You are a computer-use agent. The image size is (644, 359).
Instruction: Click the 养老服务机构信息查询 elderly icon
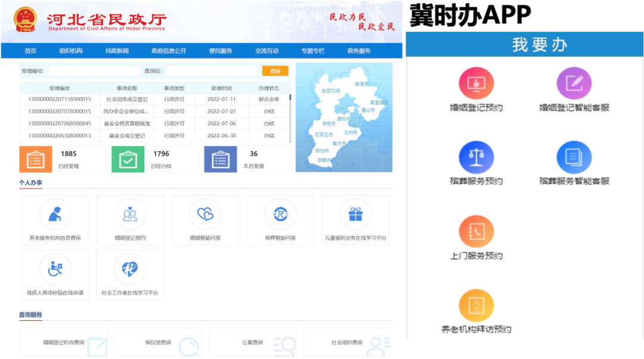tap(55, 214)
